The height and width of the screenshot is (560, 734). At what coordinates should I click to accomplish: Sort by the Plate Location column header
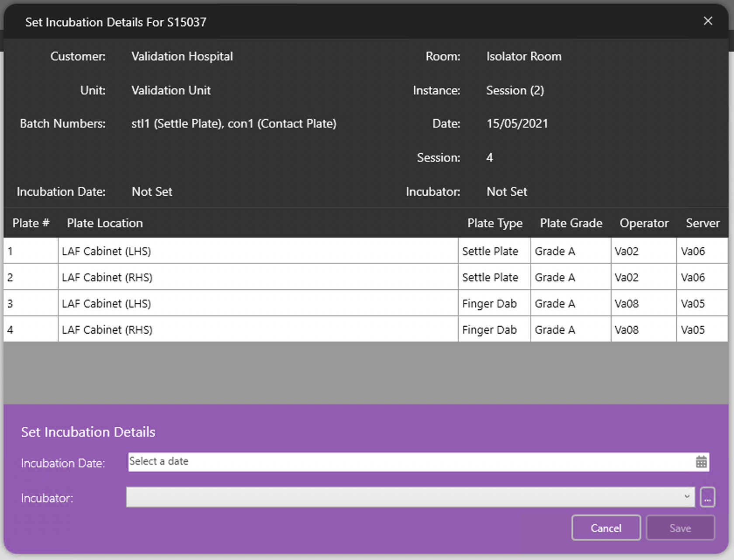tap(105, 223)
